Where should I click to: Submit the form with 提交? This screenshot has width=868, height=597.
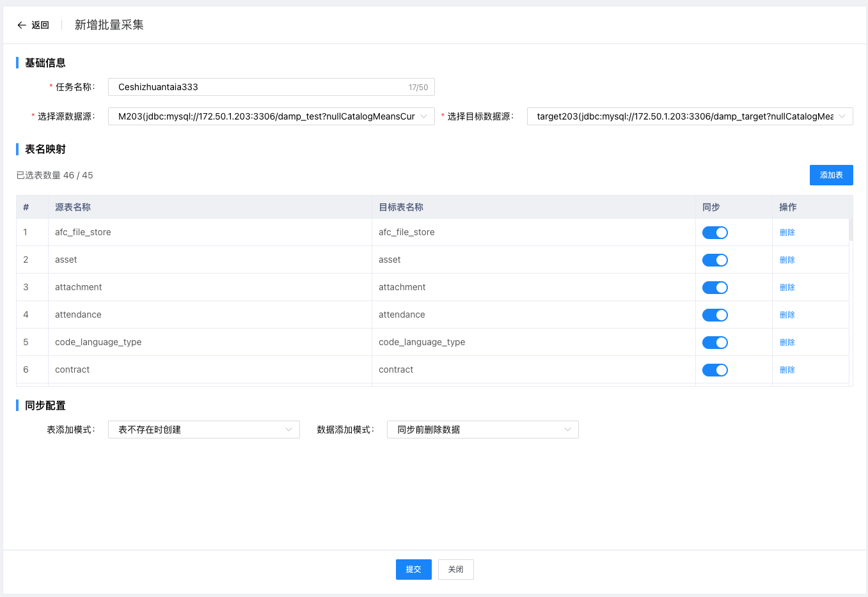(x=413, y=570)
